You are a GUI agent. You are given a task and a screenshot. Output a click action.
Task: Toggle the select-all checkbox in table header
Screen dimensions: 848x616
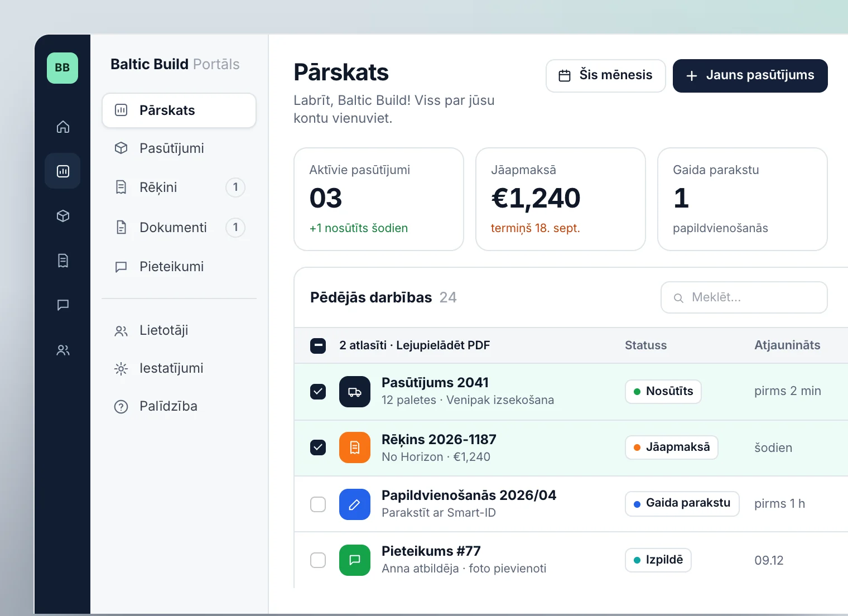[318, 346]
